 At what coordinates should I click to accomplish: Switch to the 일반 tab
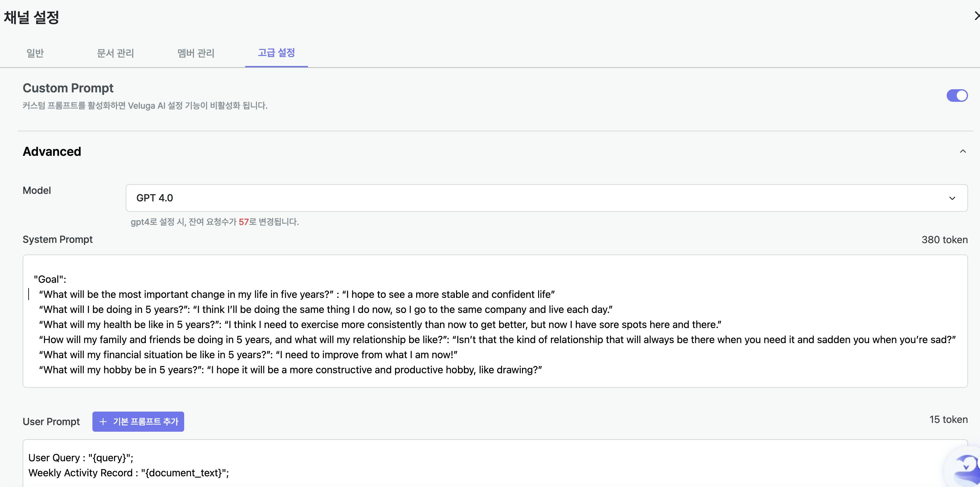(35, 53)
